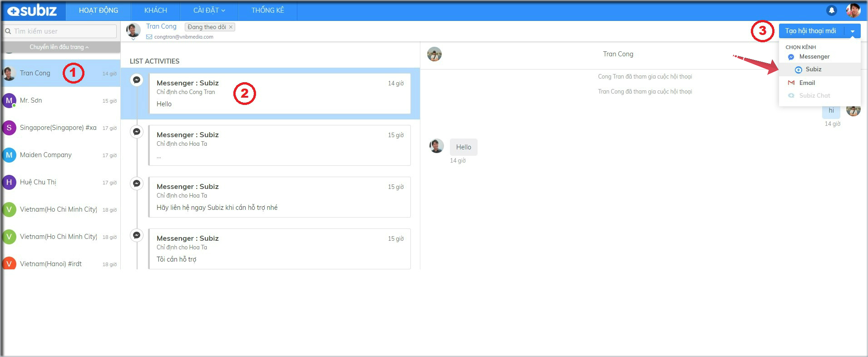Open the HOẠT ĐỘNG tab
This screenshot has height=357, width=868.
pos(99,10)
